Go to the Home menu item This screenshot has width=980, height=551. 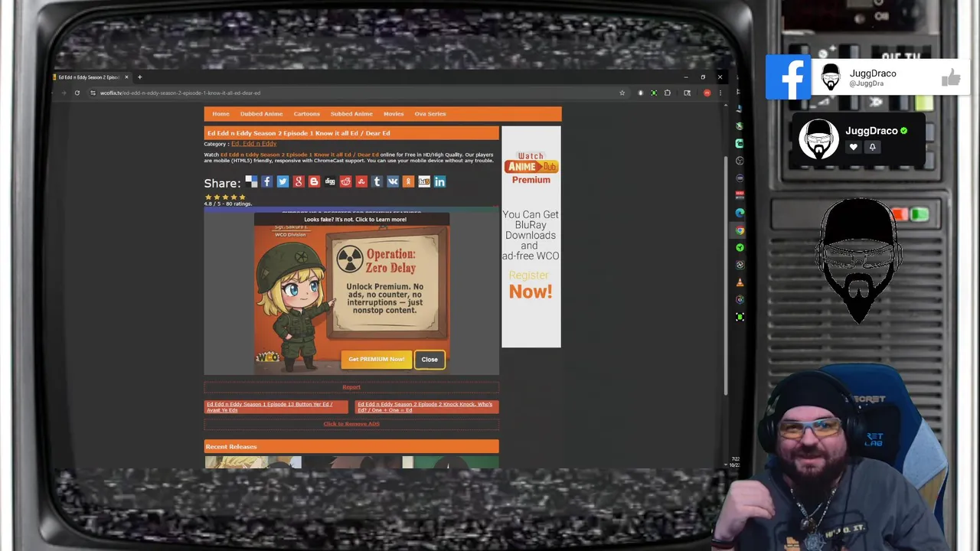(x=220, y=113)
